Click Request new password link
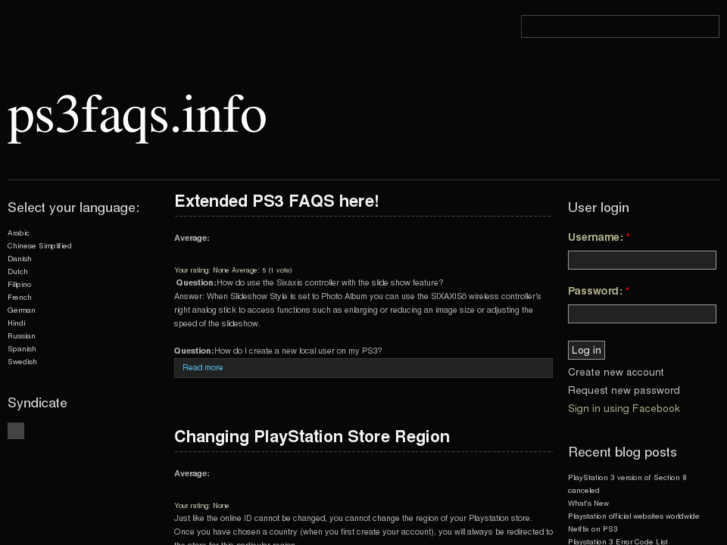This screenshot has width=727, height=545. (x=624, y=390)
